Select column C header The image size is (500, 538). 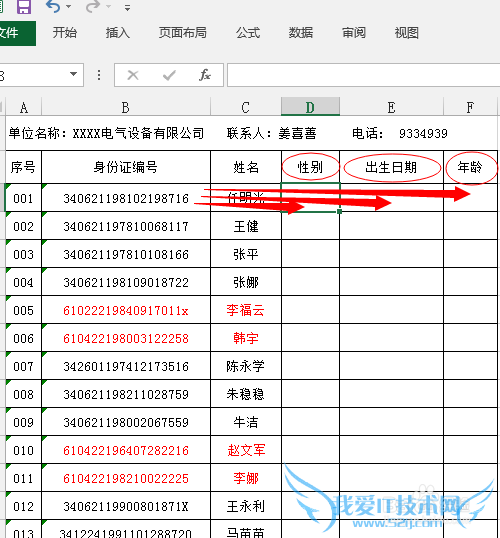click(245, 107)
